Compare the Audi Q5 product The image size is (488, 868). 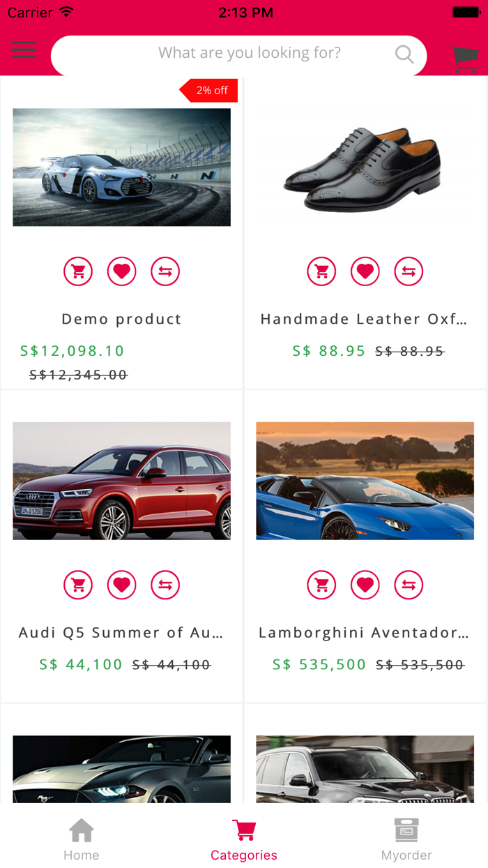coord(165,585)
